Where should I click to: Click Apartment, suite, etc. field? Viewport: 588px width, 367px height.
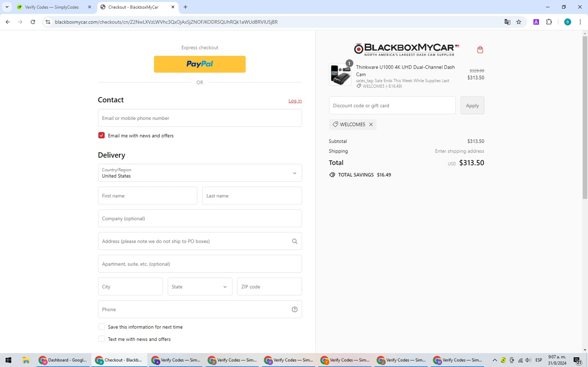200,264
